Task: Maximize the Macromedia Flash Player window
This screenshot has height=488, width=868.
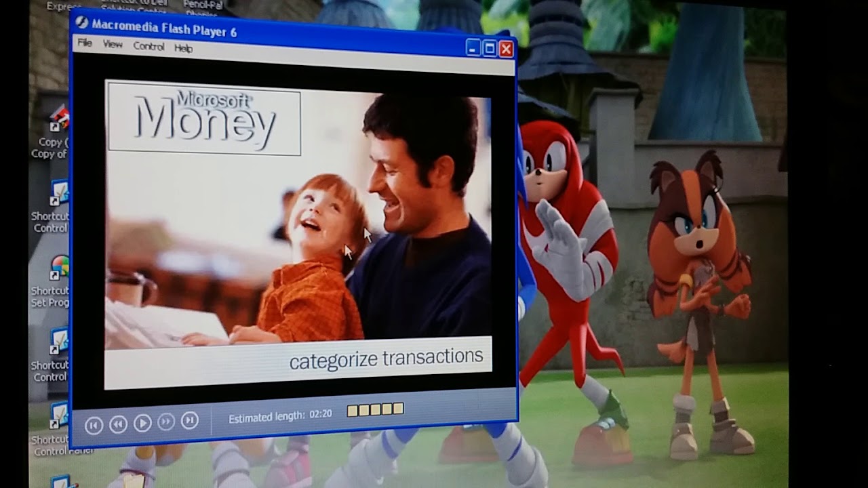Action: (490, 48)
